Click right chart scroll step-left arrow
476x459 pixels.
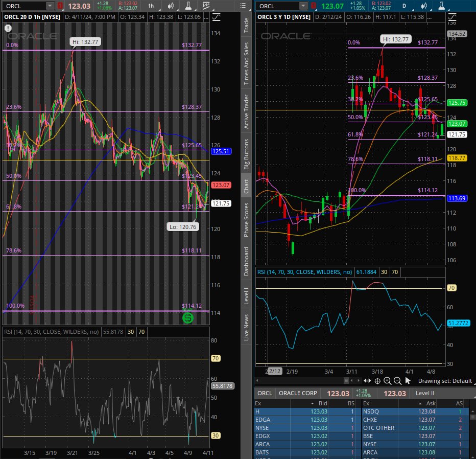point(352,381)
